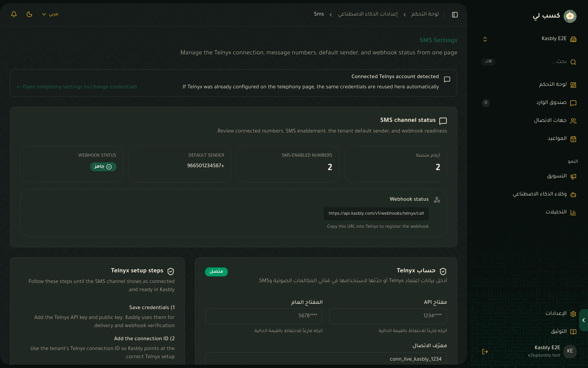Viewport: 588px width, 368px height.
Task: Click e2e@kasbly.test email text
Action: [x=544, y=355]
